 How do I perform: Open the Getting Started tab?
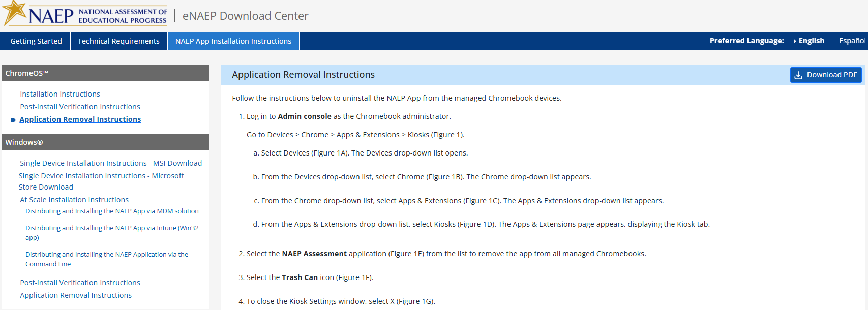pyautogui.click(x=36, y=41)
